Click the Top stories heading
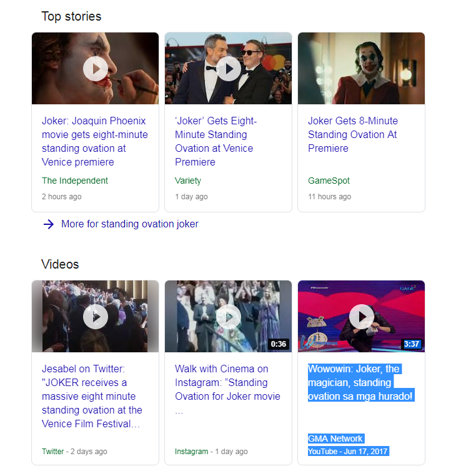This screenshot has height=471, width=476. point(71,17)
